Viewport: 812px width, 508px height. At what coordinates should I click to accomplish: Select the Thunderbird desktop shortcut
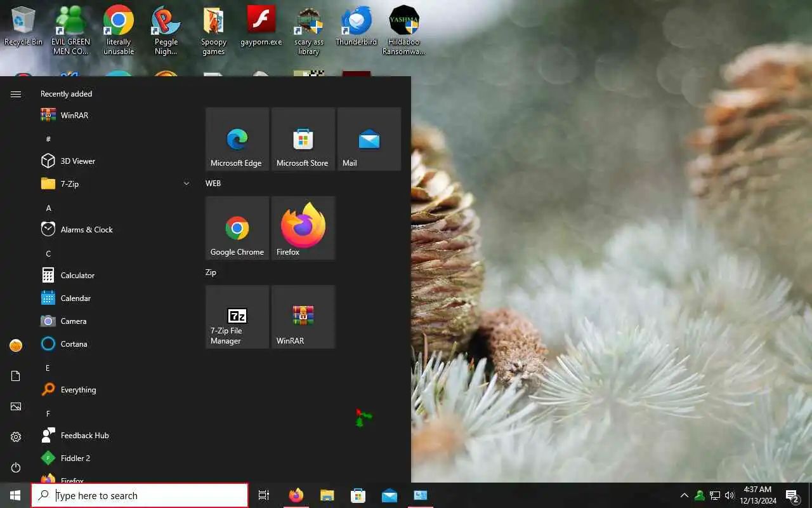coord(357,27)
